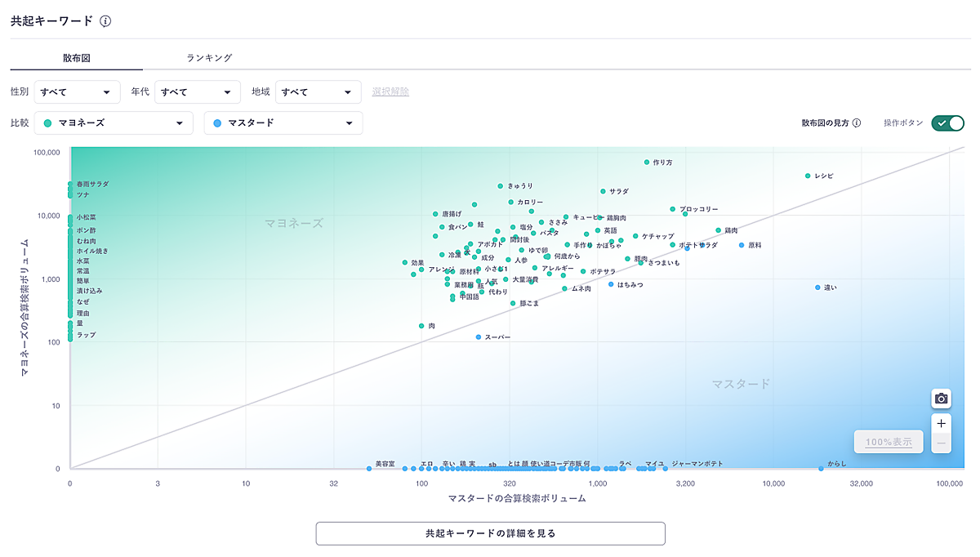The image size is (980, 557).
Task: Open the 年代 dropdown
Action: point(197,92)
